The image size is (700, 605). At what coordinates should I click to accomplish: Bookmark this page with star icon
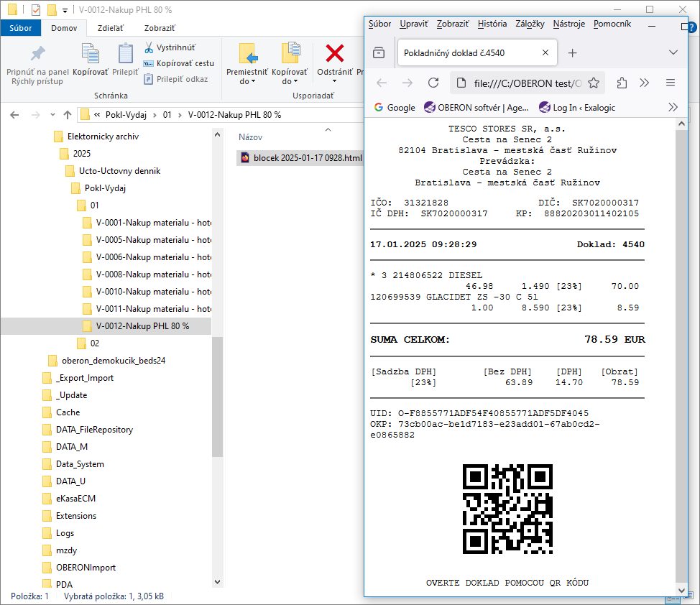(594, 83)
